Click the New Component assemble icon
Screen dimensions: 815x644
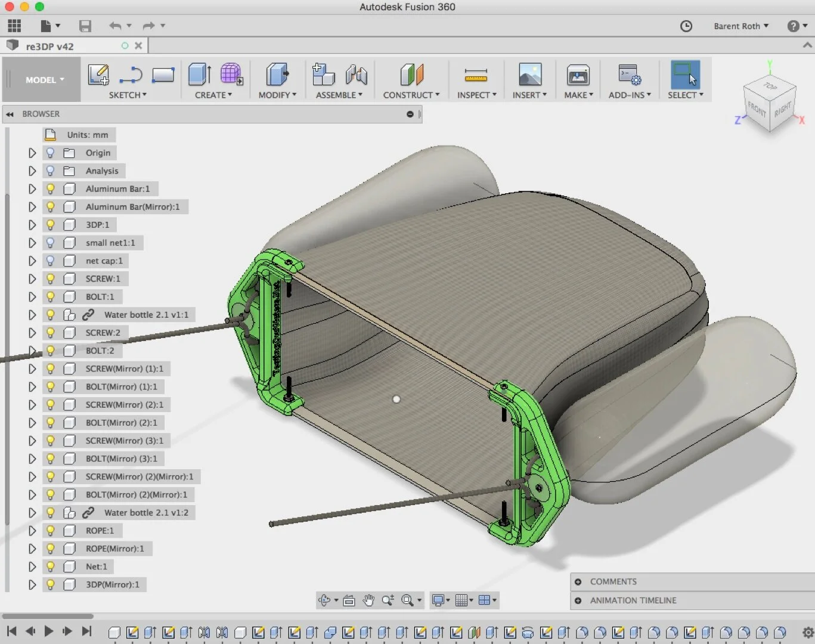[323, 75]
